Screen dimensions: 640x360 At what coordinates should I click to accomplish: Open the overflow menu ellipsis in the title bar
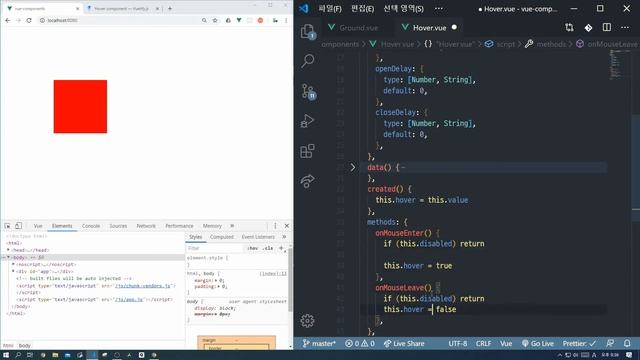click(x=439, y=9)
